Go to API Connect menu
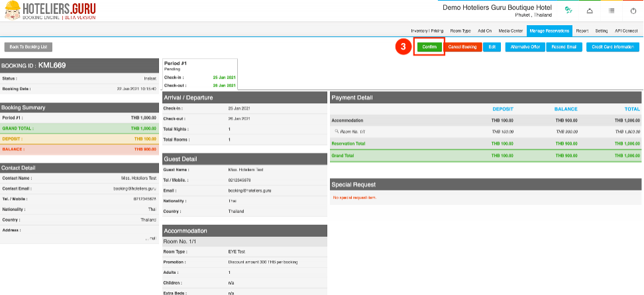 [x=626, y=30]
